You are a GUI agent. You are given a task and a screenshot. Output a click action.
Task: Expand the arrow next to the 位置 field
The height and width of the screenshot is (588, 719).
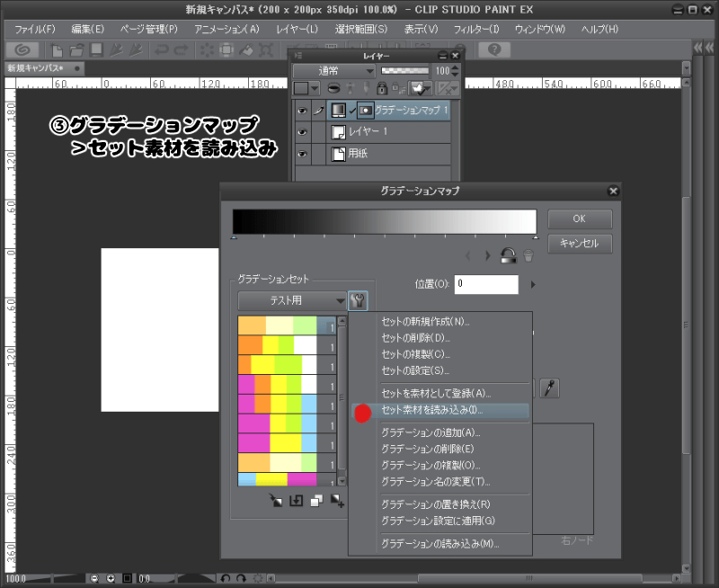pyautogui.click(x=532, y=285)
